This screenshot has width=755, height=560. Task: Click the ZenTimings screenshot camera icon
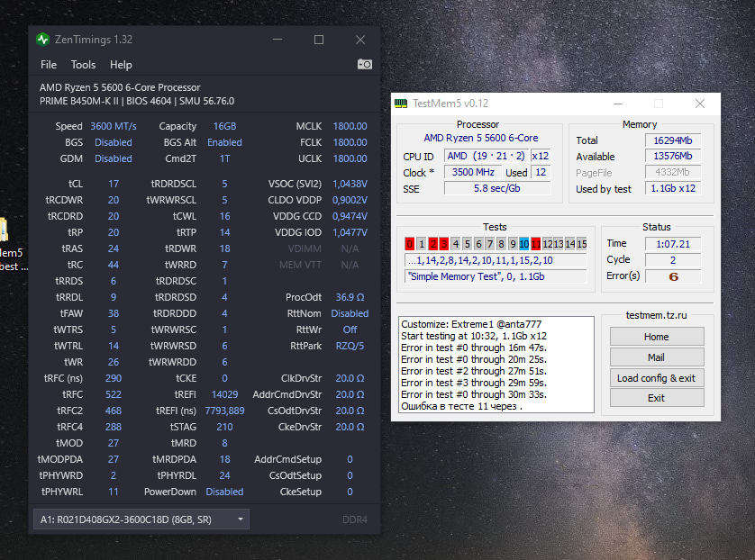tap(365, 64)
